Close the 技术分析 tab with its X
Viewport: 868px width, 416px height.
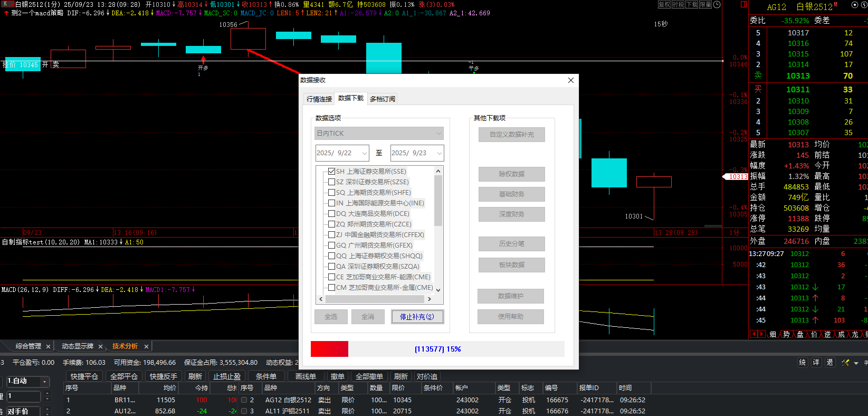point(147,346)
